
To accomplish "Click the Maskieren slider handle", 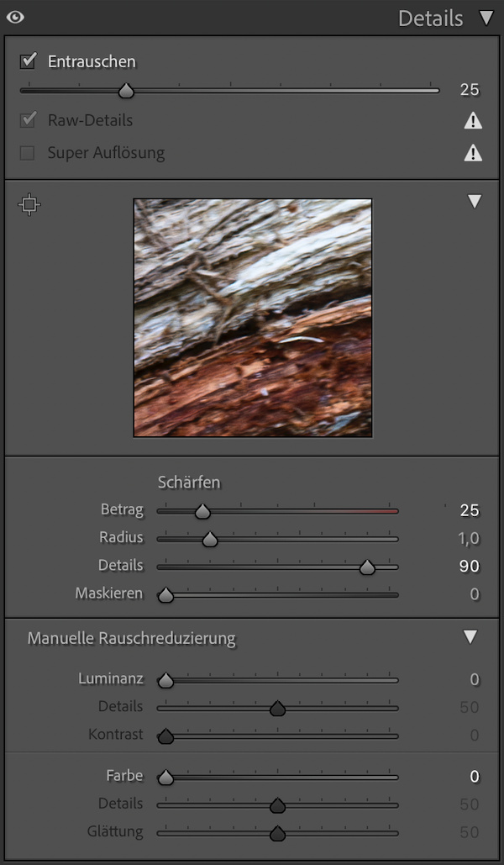I will pyautogui.click(x=165, y=595).
